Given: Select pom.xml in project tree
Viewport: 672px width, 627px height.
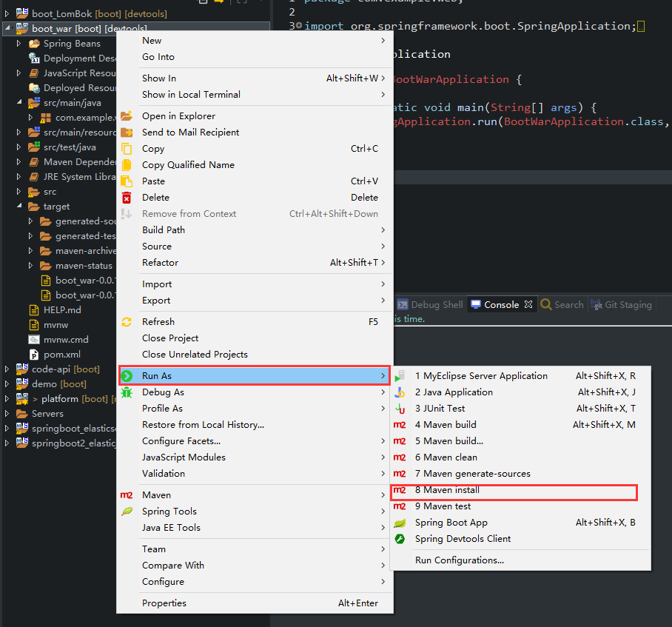Looking at the screenshot, I should 62,355.
